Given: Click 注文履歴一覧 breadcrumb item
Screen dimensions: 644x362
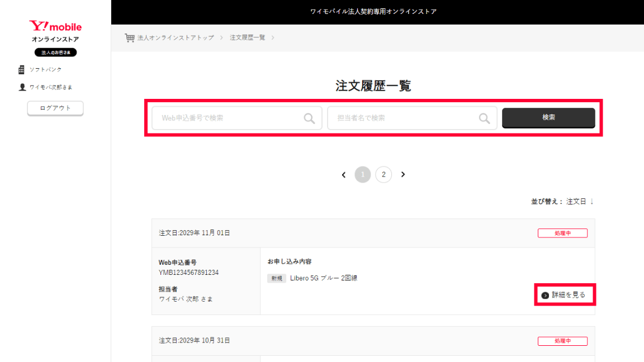Looking at the screenshot, I should pos(248,37).
